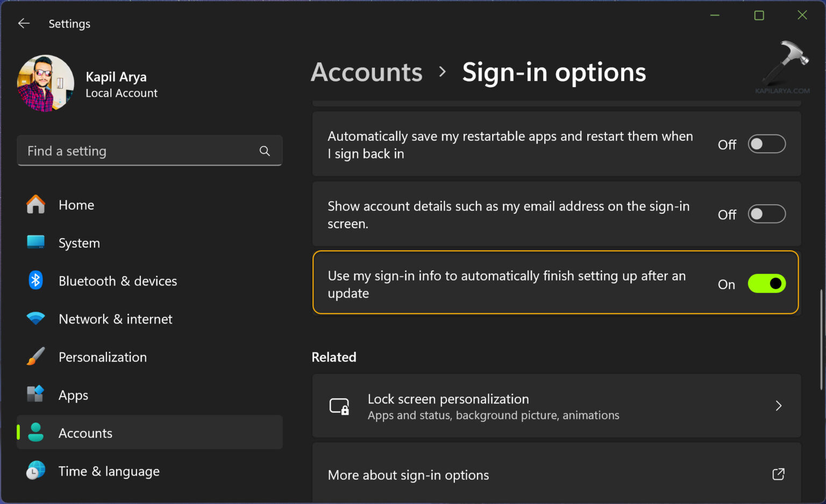
Task: Open Lock screen personalization chevron
Action: pos(778,406)
